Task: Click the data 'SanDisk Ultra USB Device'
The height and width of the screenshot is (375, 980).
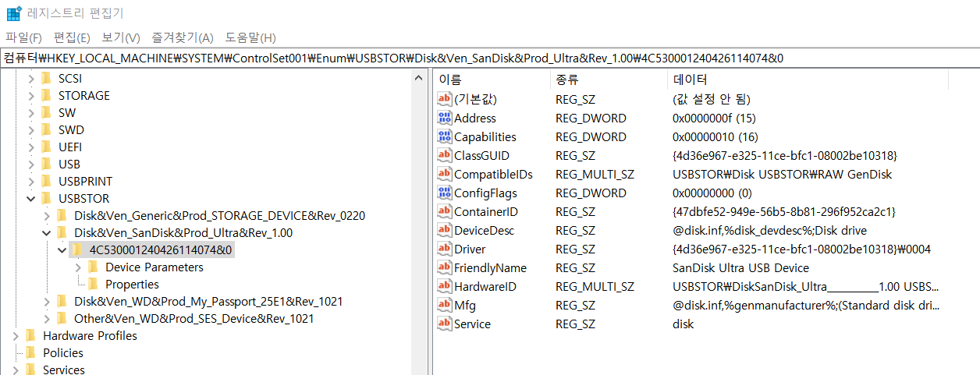Action: tap(740, 267)
